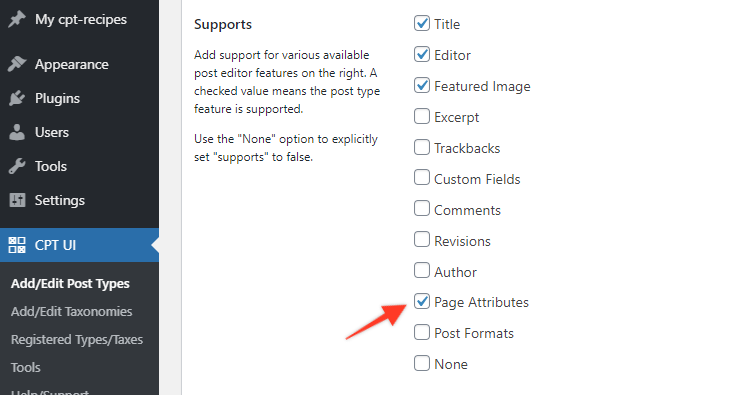The width and height of the screenshot is (751, 395).
Task: Disable the Featured Image checkbox
Action: 421,85
